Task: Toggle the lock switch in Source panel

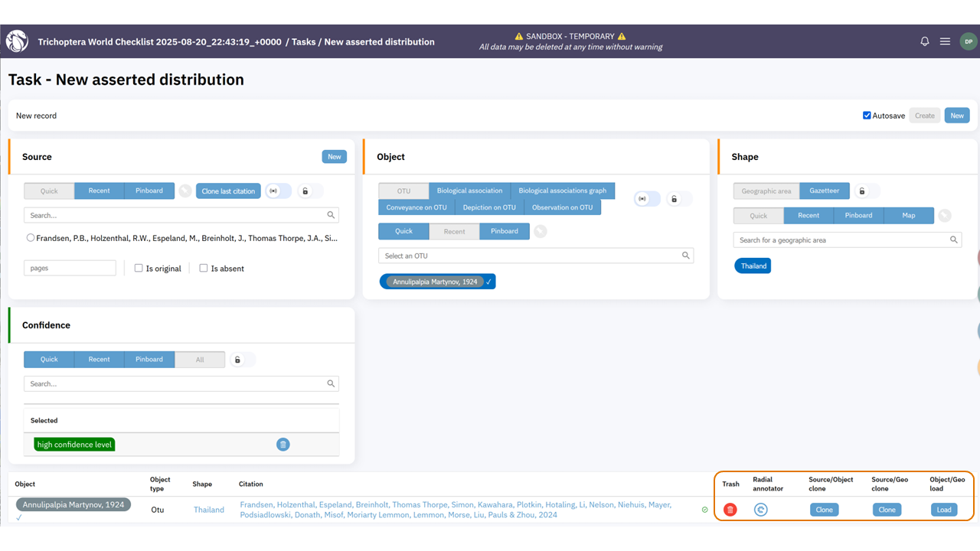Action: 309,191
